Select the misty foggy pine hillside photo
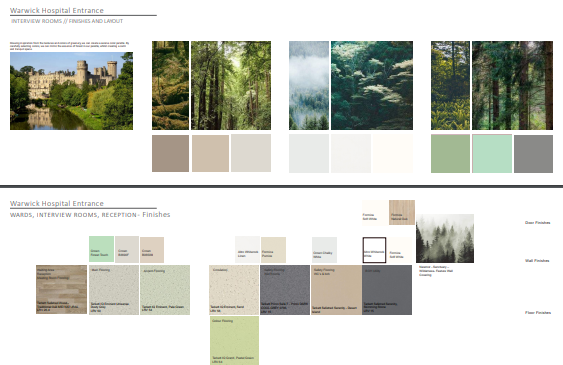 tap(309, 85)
